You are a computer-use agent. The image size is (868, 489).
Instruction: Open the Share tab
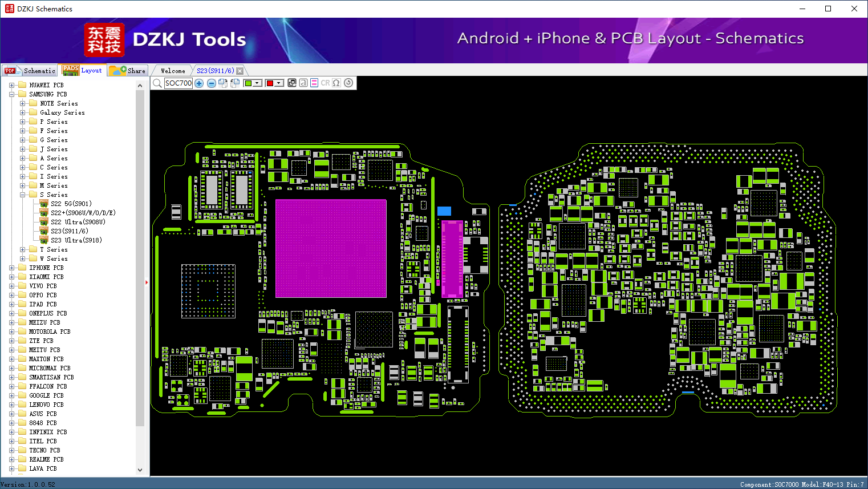click(128, 71)
